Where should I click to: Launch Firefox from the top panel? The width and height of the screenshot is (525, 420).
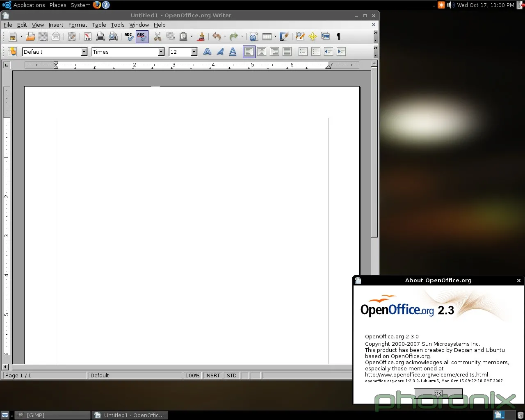pos(97,5)
